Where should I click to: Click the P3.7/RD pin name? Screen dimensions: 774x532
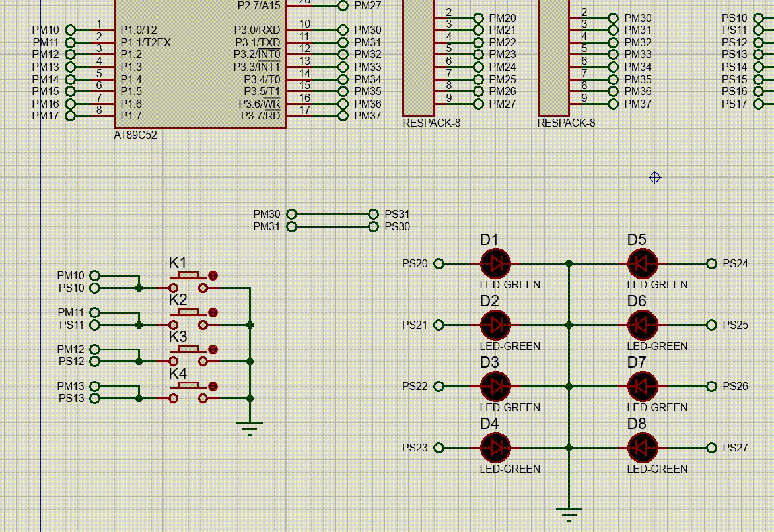point(261,116)
